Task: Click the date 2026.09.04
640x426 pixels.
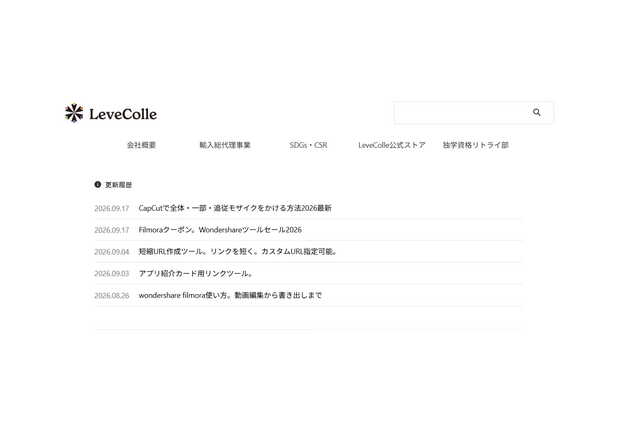Action: (112, 252)
